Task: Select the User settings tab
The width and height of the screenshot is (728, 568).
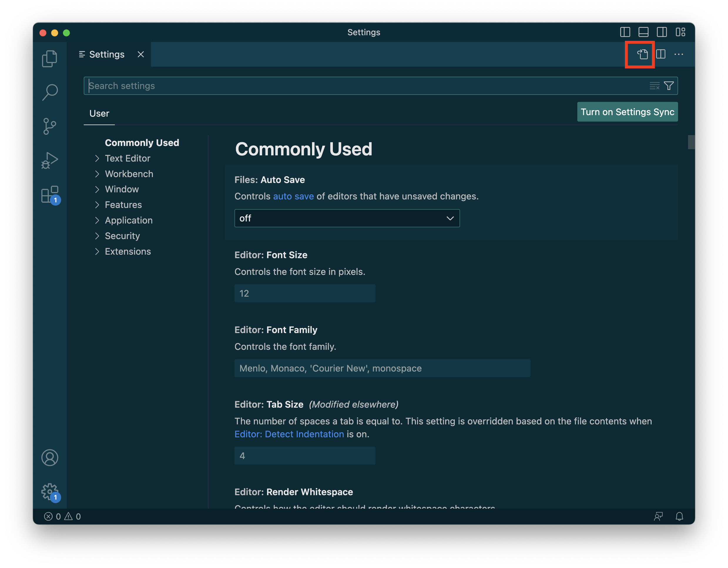Action: point(99,114)
